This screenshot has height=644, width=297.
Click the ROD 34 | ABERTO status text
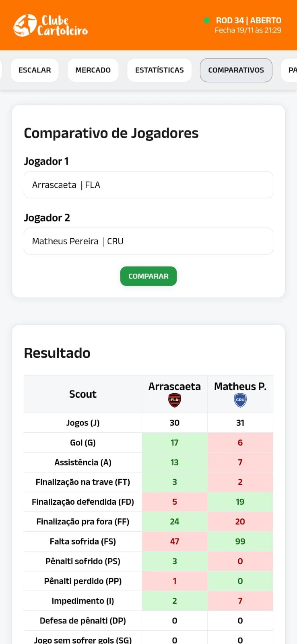[248, 21]
